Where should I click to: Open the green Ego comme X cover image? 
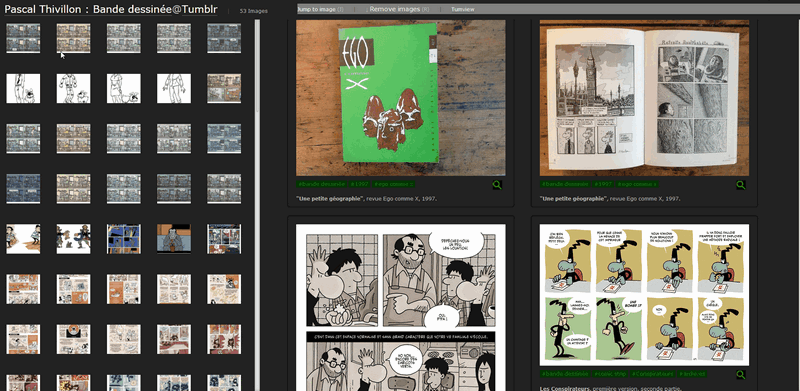401,98
